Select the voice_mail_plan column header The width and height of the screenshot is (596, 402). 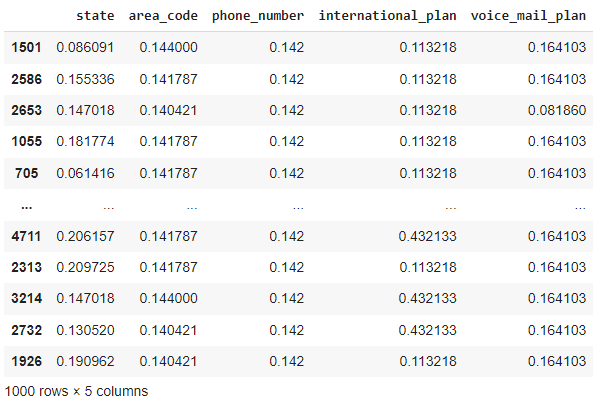click(528, 16)
